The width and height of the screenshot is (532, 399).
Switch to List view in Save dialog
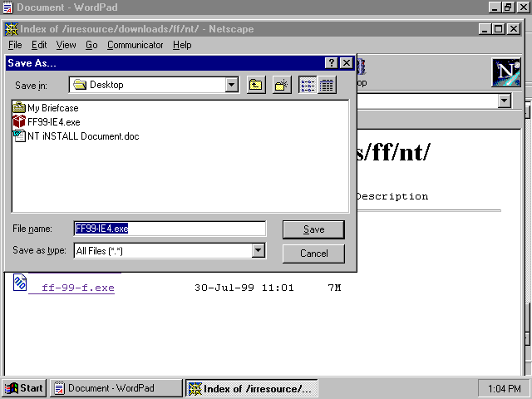pyautogui.click(x=308, y=85)
